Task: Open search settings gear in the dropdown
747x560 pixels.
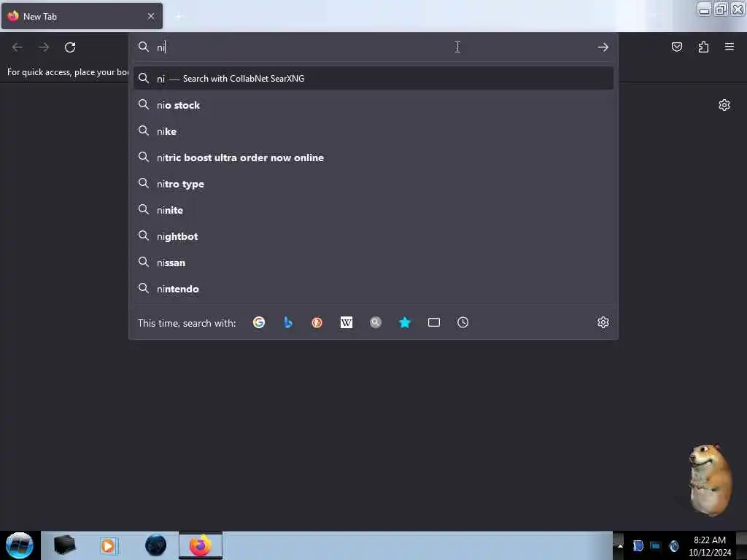Action: point(603,322)
